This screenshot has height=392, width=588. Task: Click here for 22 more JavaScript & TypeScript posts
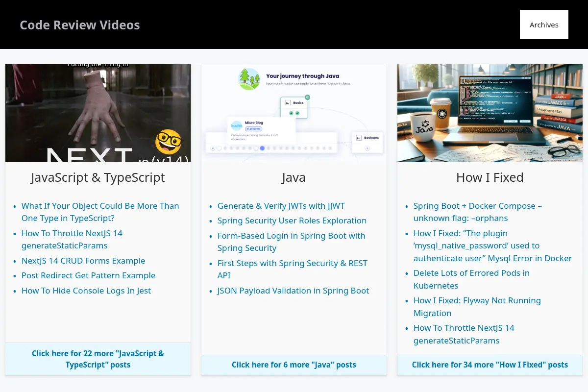click(x=98, y=359)
